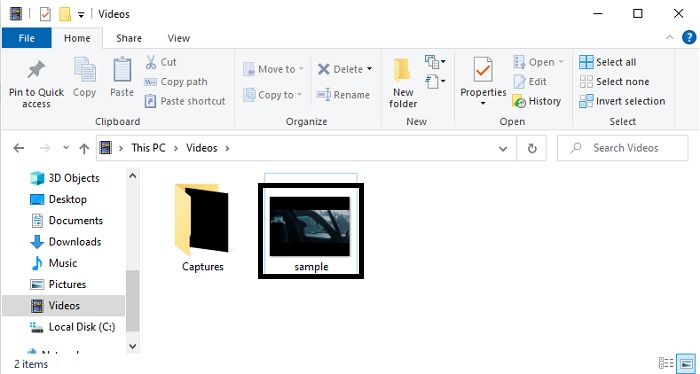Screen dimensions: 700x374
Task: Open the Easy access dropdown icon
Action: point(435,81)
